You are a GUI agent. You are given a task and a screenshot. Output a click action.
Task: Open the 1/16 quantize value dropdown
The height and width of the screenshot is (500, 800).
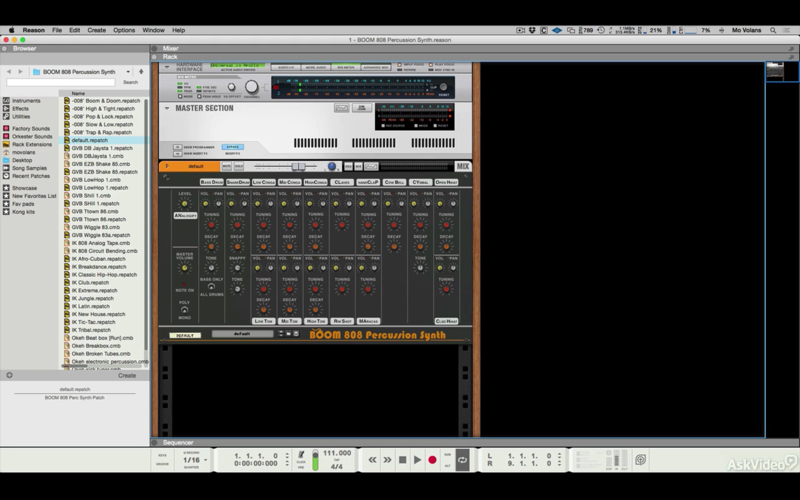(x=195, y=460)
